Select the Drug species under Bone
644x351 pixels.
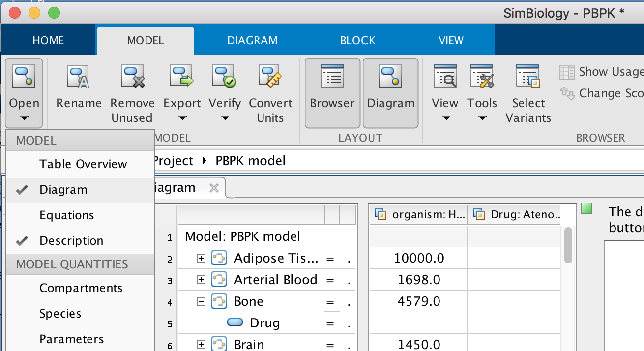[264, 323]
